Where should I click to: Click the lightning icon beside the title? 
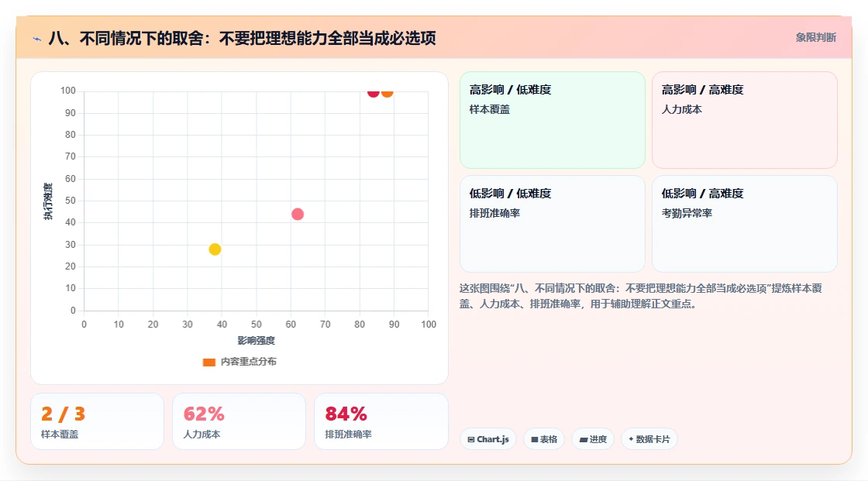tap(37, 39)
